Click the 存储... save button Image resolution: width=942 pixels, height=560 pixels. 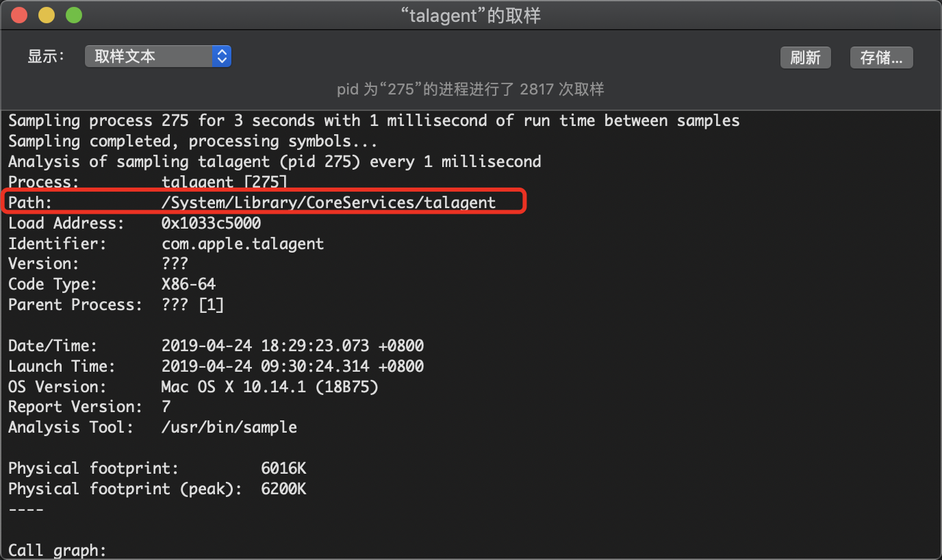click(881, 58)
